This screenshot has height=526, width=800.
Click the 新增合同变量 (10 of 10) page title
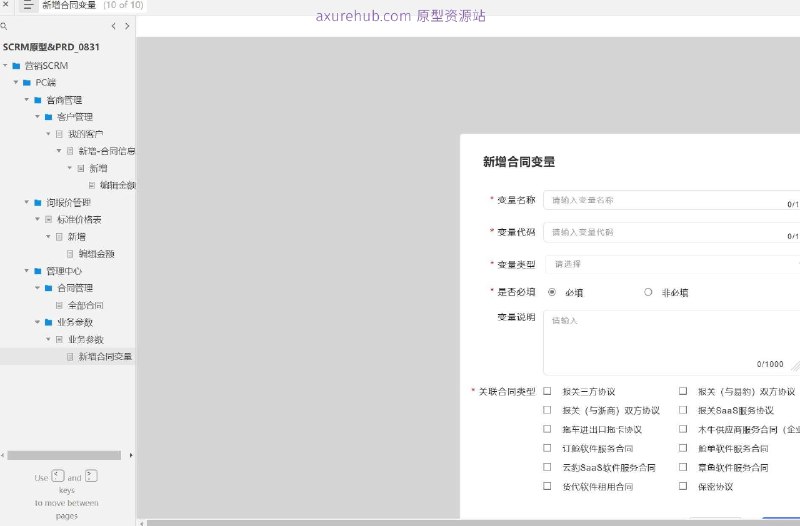92,5
